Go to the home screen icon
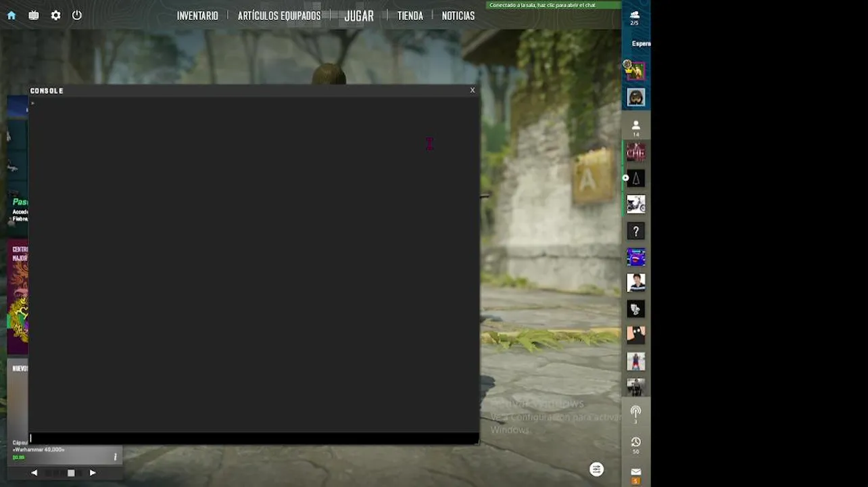 pyautogui.click(x=11, y=15)
